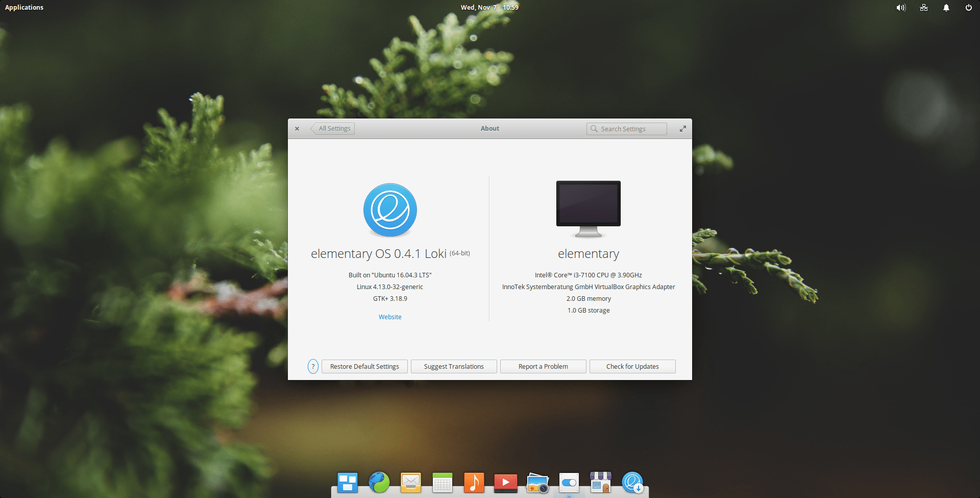Click GTK+ 3.18.9 text
This screenshot has width=980, height=498.
(x=390, y=298)
